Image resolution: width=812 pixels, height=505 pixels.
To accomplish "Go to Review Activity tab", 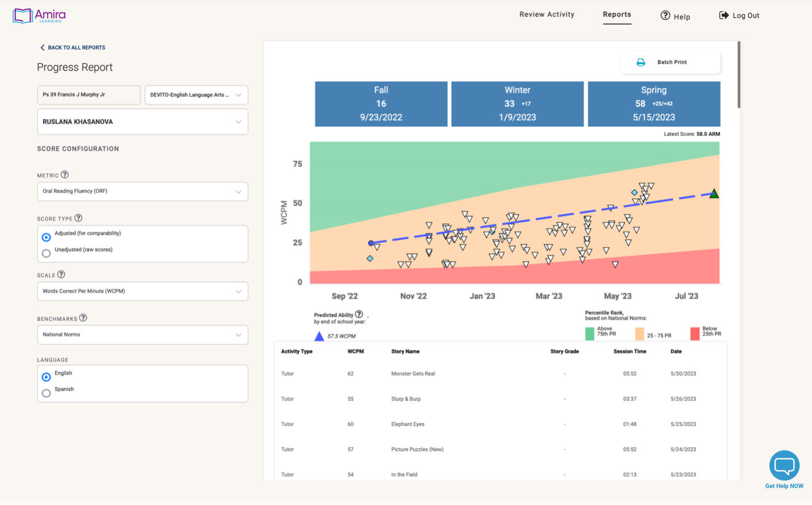I will pyautogui.click(x=547, y=15).
